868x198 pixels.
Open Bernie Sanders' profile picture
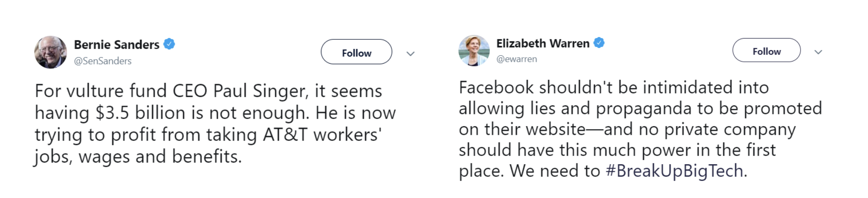(50, 52)
